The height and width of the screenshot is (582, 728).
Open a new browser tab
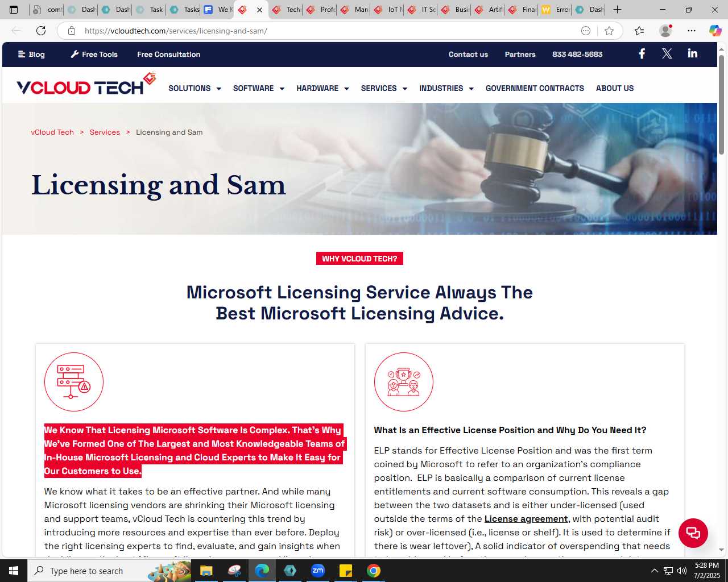(x=618, y=10)
